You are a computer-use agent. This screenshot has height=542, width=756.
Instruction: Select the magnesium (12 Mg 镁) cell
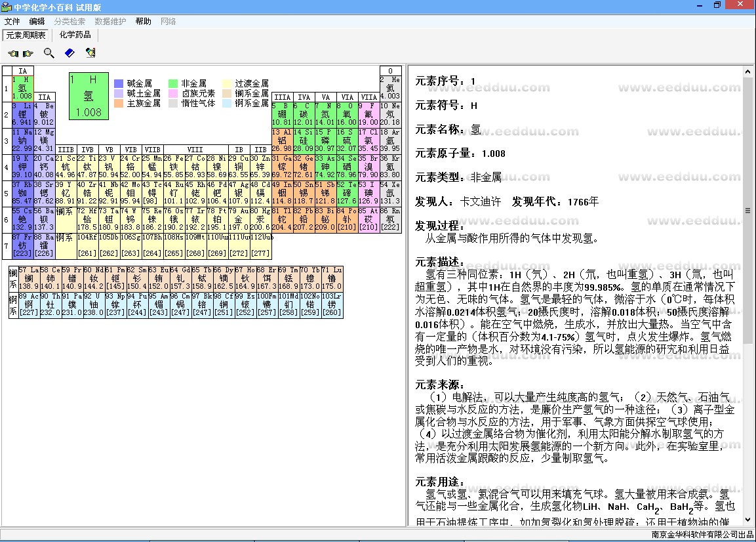tap(45, 140)
